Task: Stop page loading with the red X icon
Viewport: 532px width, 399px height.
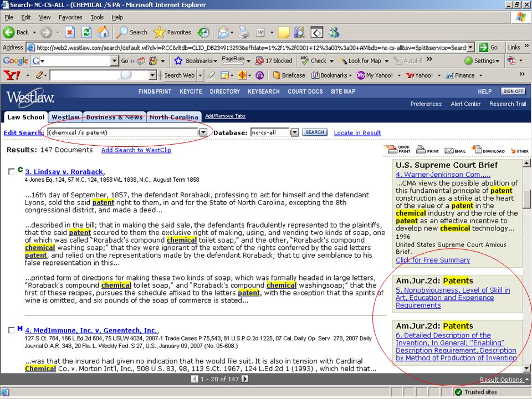Action: click(x=70, y=33)
